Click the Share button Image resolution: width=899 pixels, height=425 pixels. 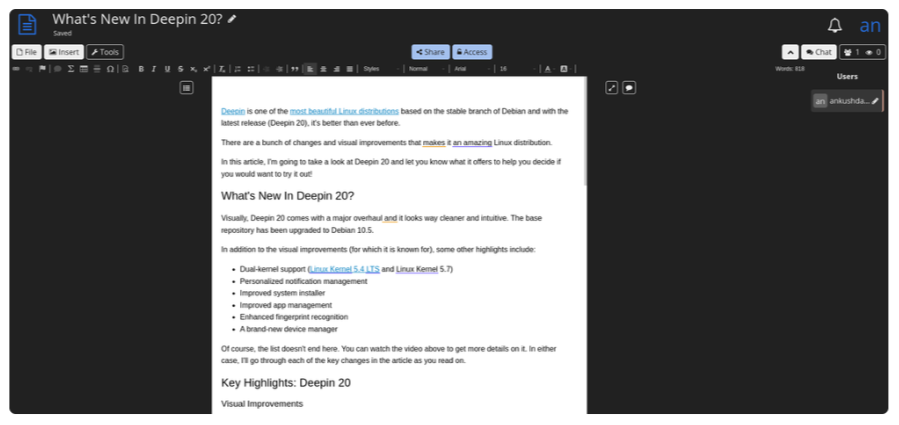[x=430, y=52]
